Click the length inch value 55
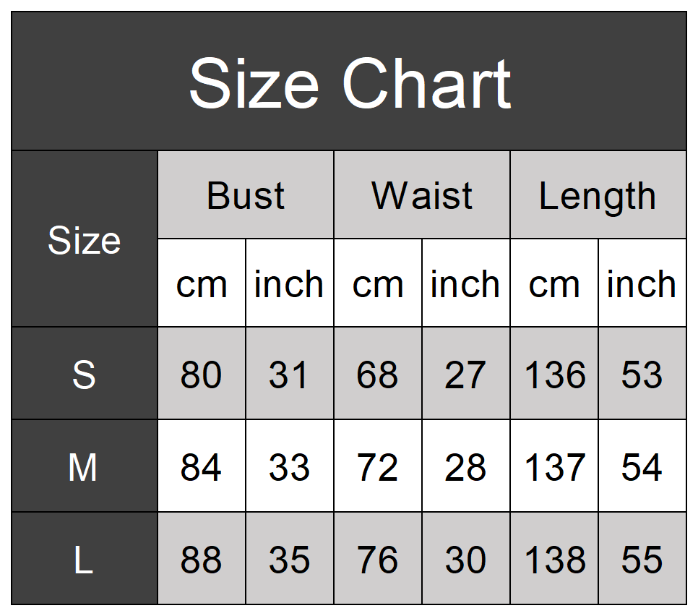This screenshot has height=616, width=698. [642, 559]
